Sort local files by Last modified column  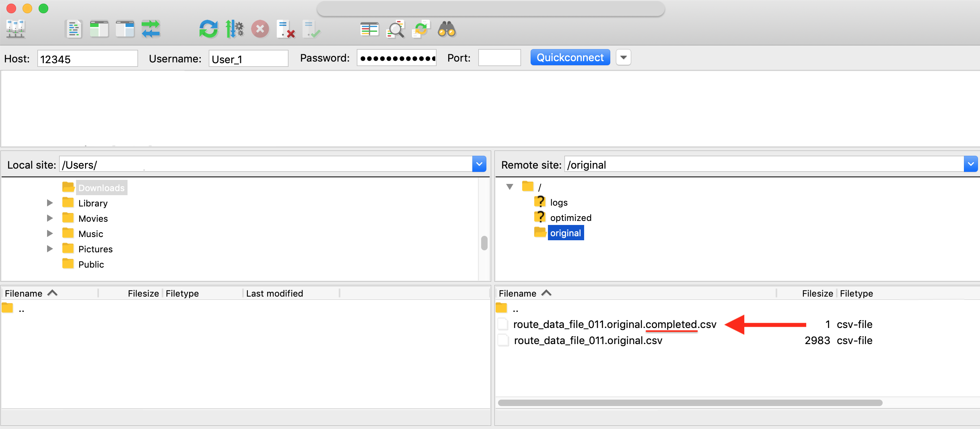pos(275,293)
